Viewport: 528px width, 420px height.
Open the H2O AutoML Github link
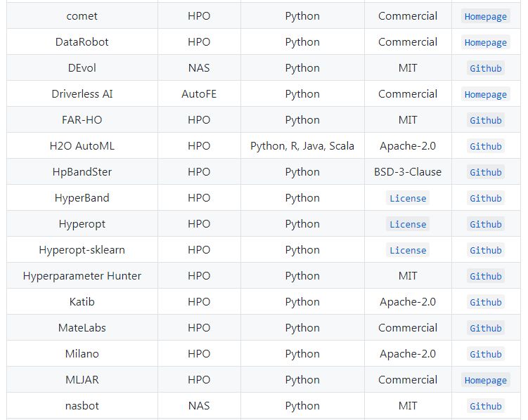tap(485, 146)
